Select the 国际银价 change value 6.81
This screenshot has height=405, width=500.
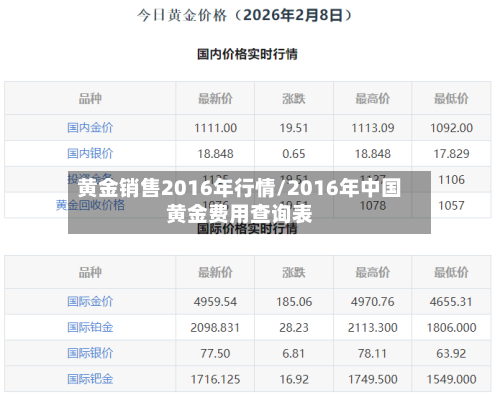point(294,354)
